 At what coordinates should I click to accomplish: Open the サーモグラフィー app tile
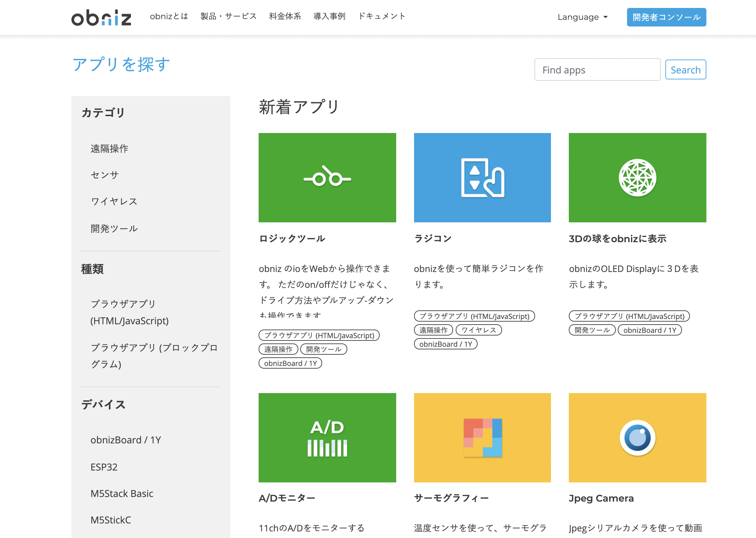pyautogui.click(x=482, y=438)
